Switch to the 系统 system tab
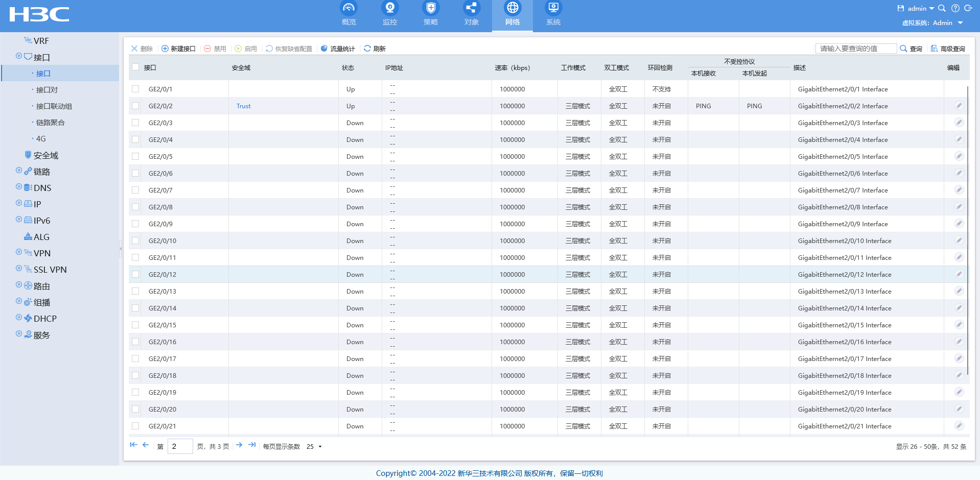Viewport: 980px width, 480px height. coord(553,14)
